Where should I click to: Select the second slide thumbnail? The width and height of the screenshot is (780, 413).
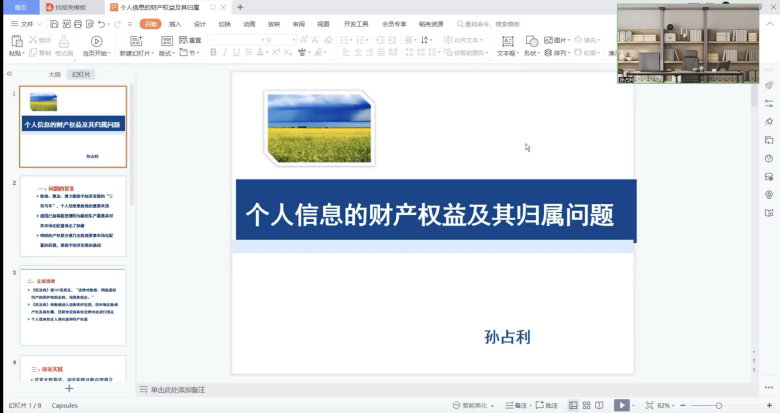coord(73,215)
